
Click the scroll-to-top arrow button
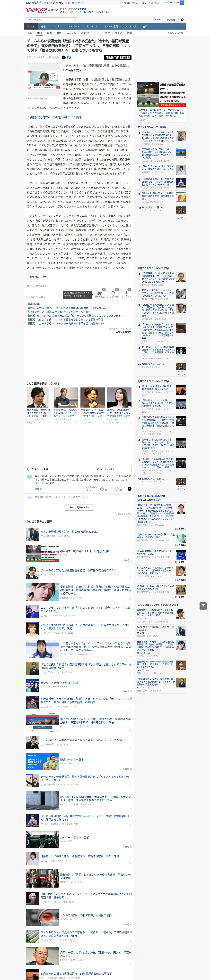[x=203, y=606]
